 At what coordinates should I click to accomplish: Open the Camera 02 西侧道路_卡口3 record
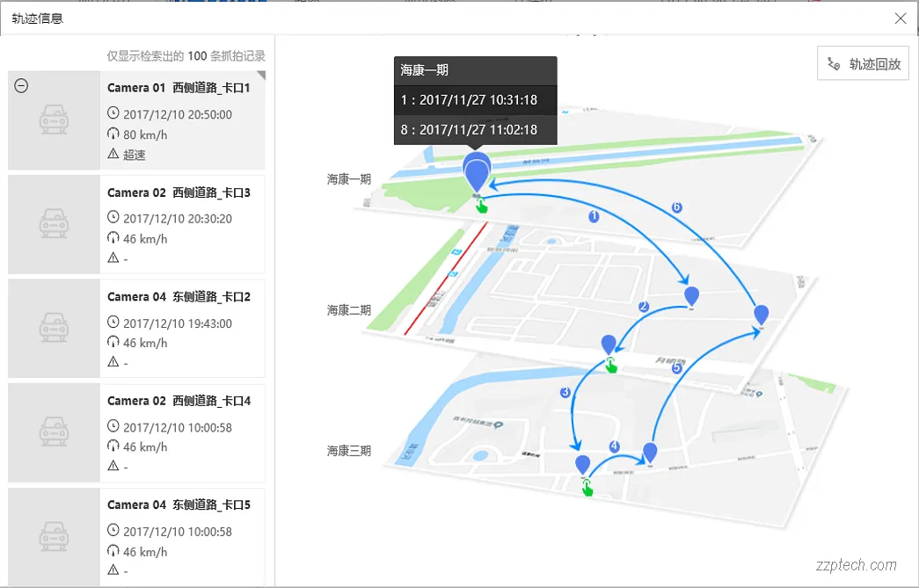coord(179,192)
